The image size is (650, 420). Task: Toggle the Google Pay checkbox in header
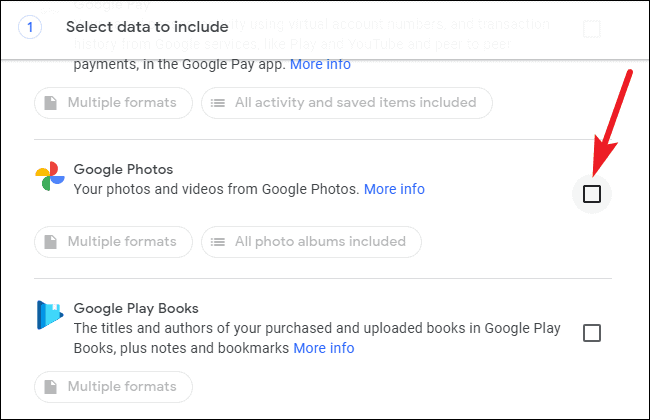tap(592, 29)
